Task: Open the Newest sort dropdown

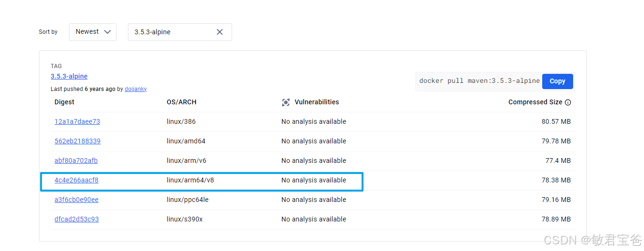Action: click(93, 32)
